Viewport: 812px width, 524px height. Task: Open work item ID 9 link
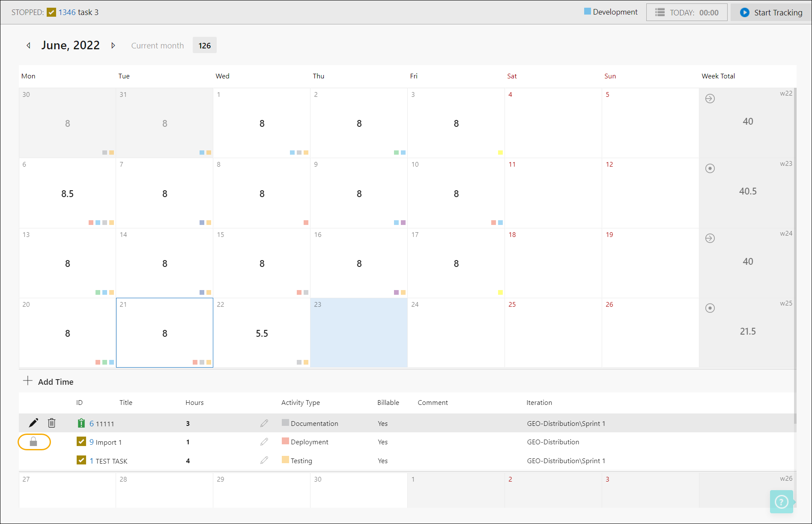click(92, 442)
